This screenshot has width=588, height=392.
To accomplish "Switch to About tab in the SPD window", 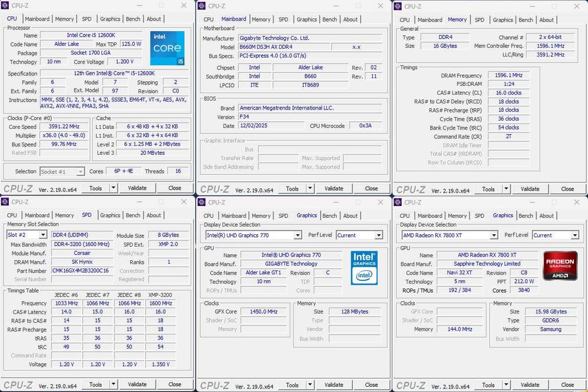I will 153,215.
